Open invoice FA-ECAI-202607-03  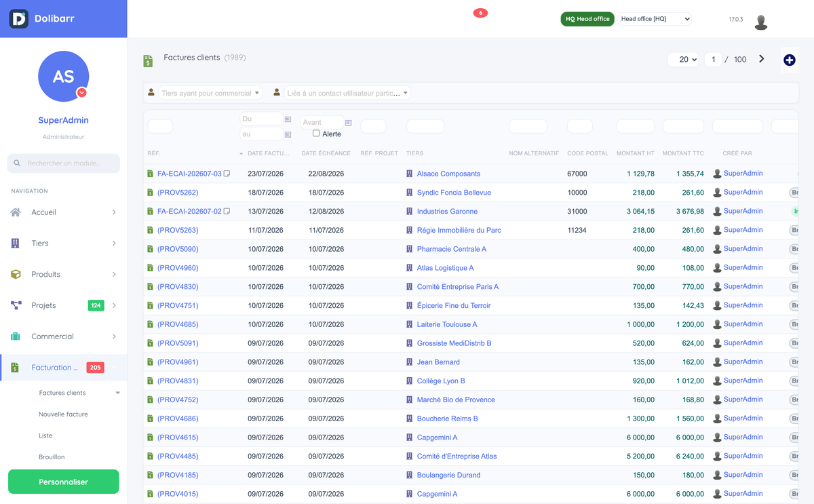click(x=189, y=174)
